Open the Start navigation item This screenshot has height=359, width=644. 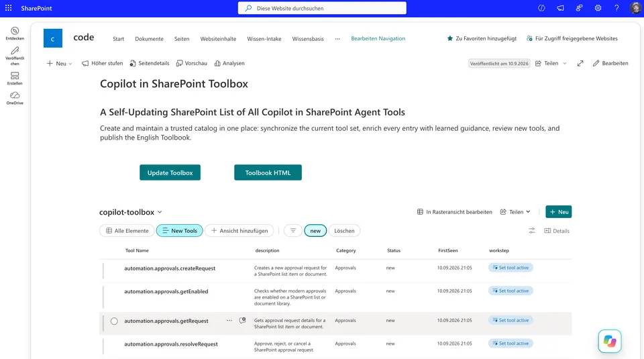pos(118,39)
